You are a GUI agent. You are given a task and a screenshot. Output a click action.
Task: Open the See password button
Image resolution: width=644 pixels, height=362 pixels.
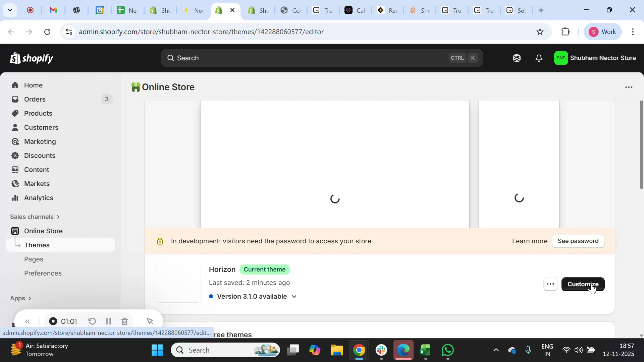click(578, 241)
